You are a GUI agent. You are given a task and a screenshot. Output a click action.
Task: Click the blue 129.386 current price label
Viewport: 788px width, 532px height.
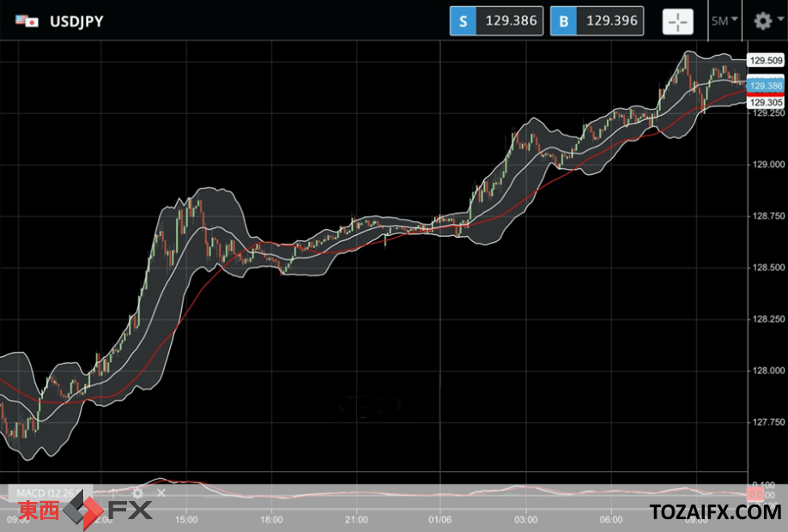(766, 86)
